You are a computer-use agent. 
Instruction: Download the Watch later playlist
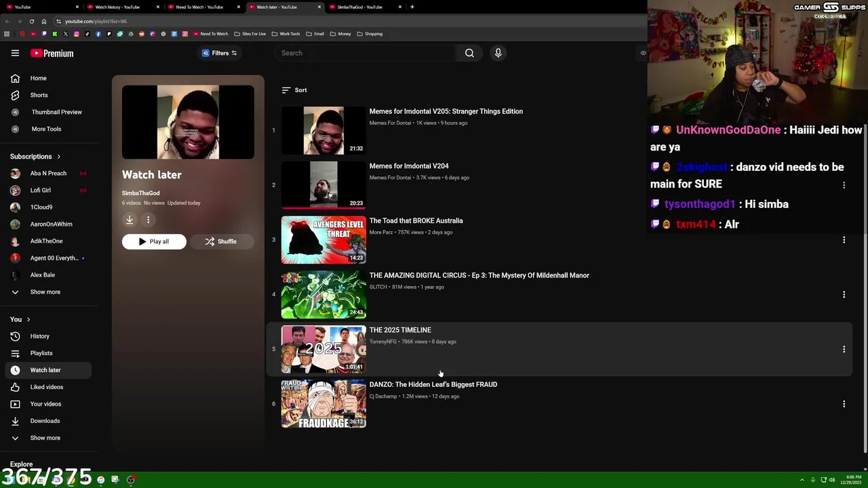(130, 220)
